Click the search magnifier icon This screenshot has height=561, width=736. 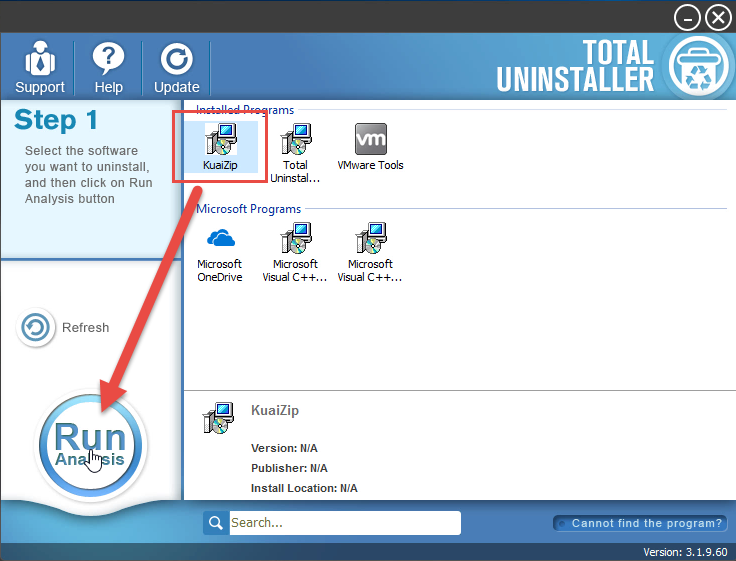tap(216, 523)
